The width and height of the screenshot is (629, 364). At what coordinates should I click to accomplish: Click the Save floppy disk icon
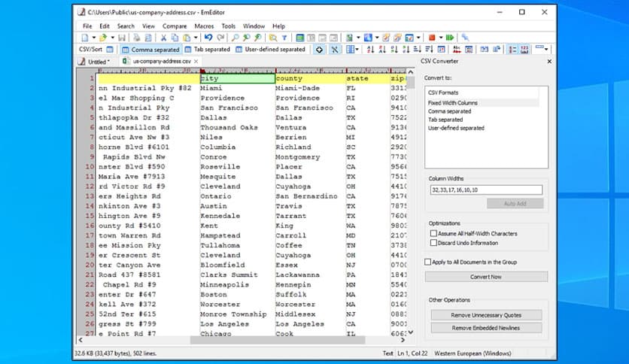[122, 38]
